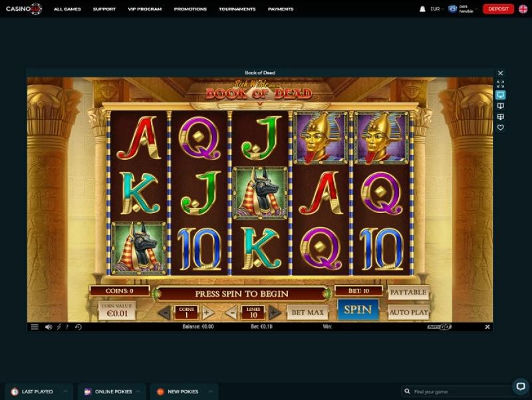Add Book of Dead to favorites
The height and width of the screenshot is (400, 532).
click(501, 128)
